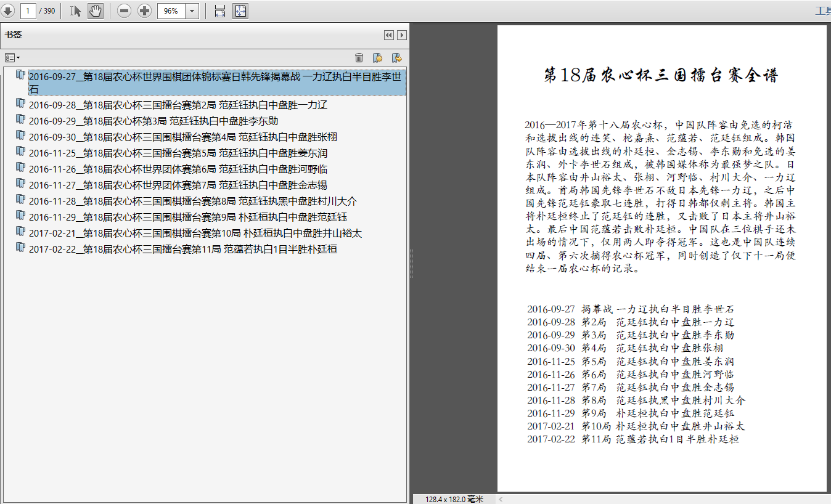
Task: Click bookmark icon beside the 2016-11-28 entry
Action: [20, 200]
